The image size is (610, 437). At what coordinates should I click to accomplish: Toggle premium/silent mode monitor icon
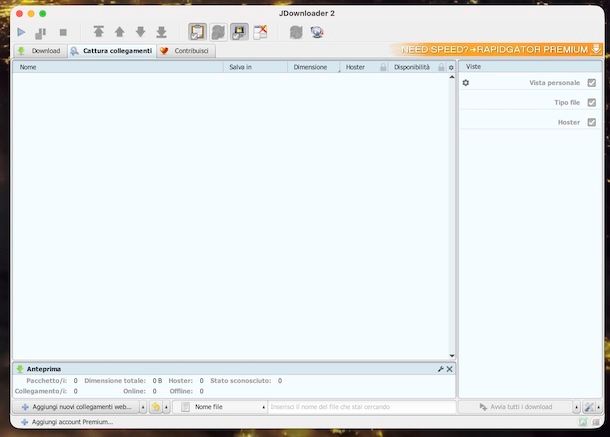tap(239, 32)
